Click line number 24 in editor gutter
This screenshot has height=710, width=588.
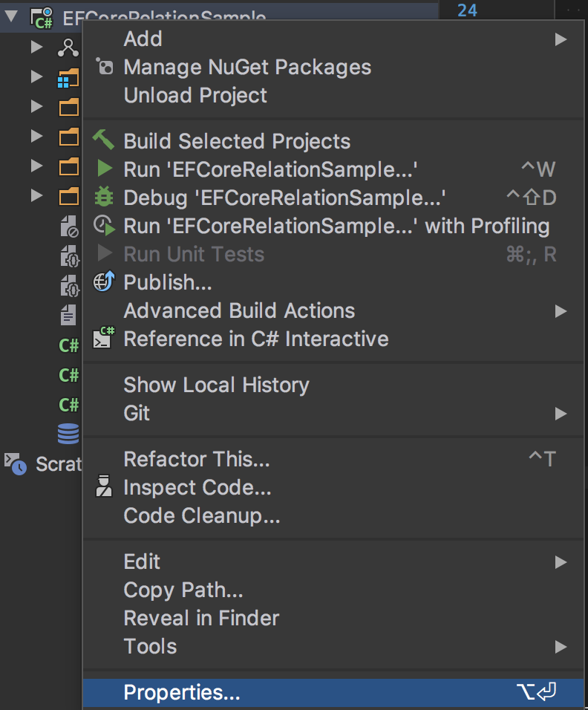point(467,10)
